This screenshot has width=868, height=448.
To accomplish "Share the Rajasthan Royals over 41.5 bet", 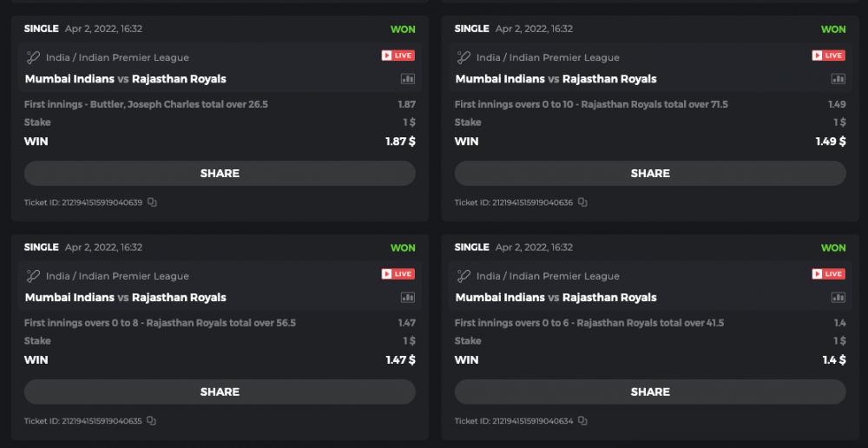I will (x=650, y=392).
